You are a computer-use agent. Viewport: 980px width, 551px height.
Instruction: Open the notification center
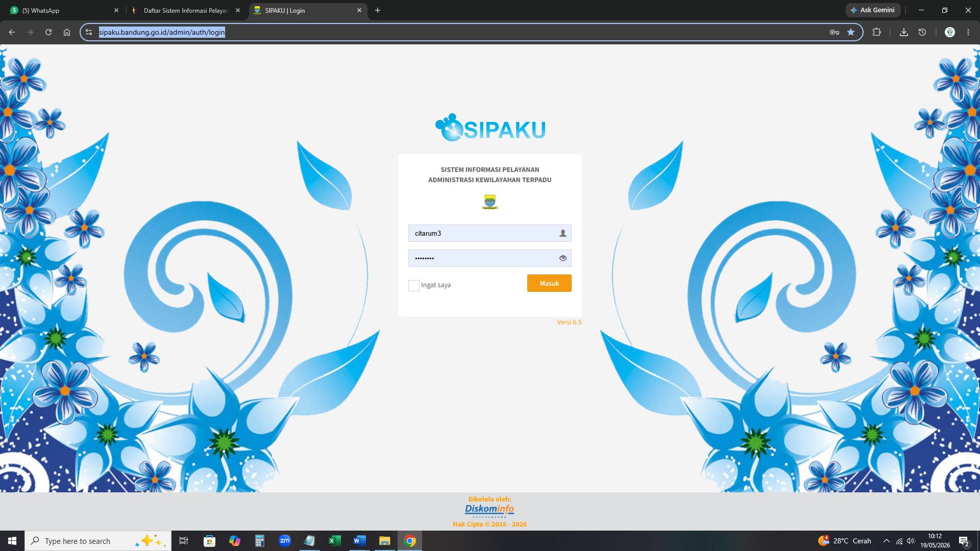(x=964, y=541)
